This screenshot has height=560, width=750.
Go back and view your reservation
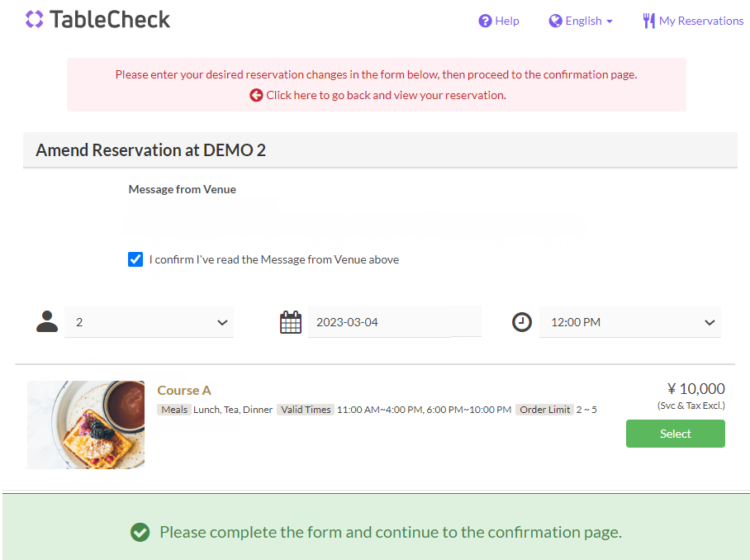pos(386,95)
